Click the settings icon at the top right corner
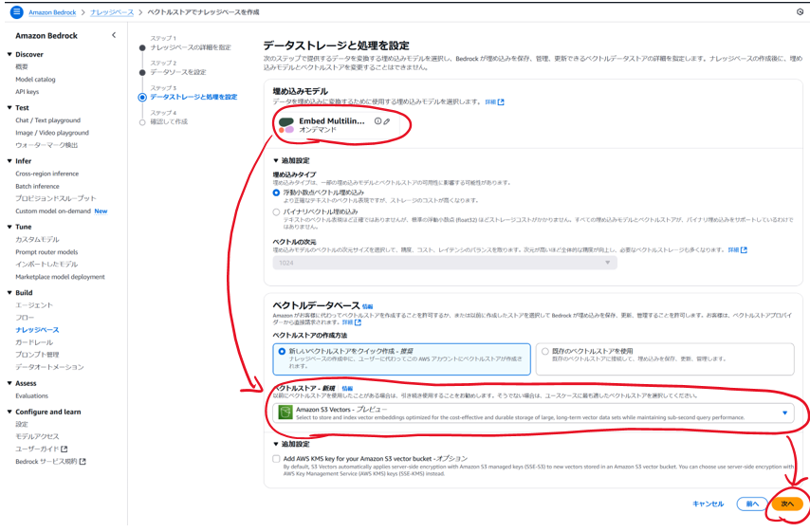 [x=800, y=12]
